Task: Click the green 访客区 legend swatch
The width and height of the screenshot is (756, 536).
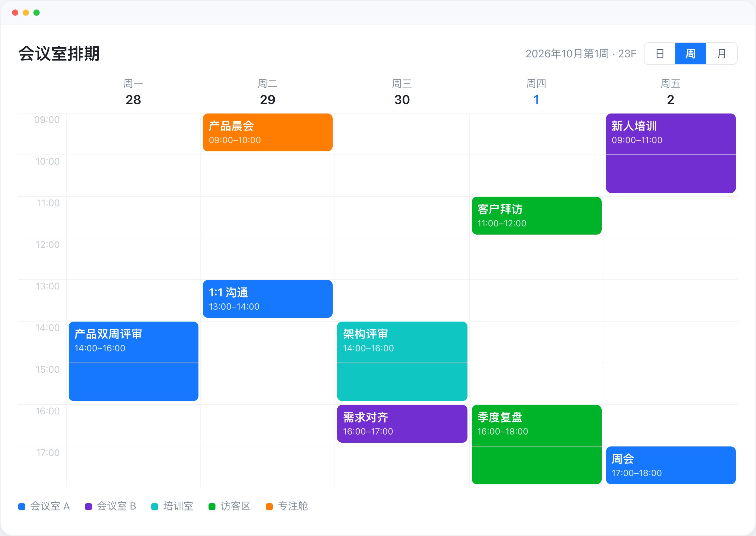Action: point(212,506)
